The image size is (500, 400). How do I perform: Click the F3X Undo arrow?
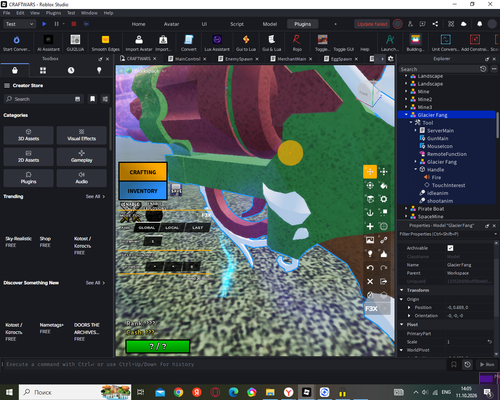point(370,268)
